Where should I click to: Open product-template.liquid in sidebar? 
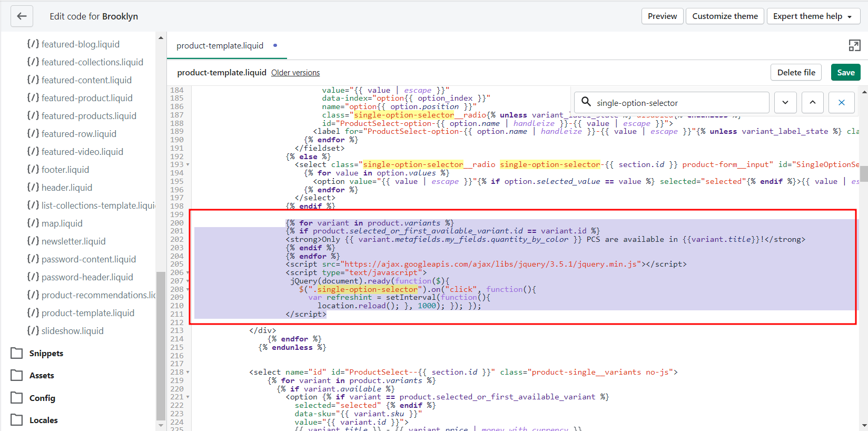click(81, 313)
